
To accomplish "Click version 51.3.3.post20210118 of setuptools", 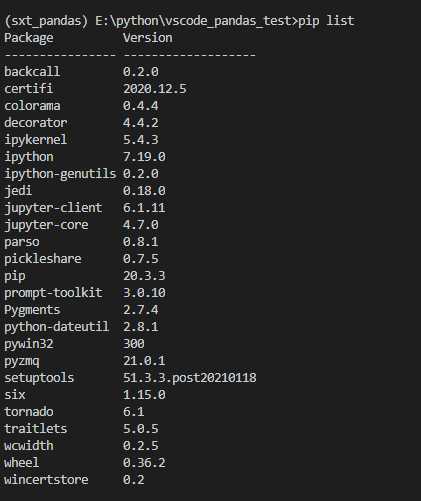I will tap(190, 378).
